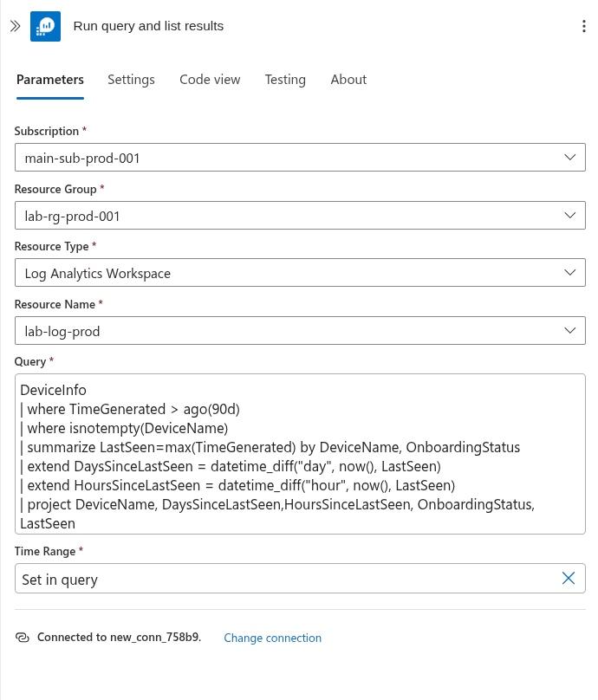Open the Testing tab
Viewport: 598px width, 700px height.
(x=285, y=80)
